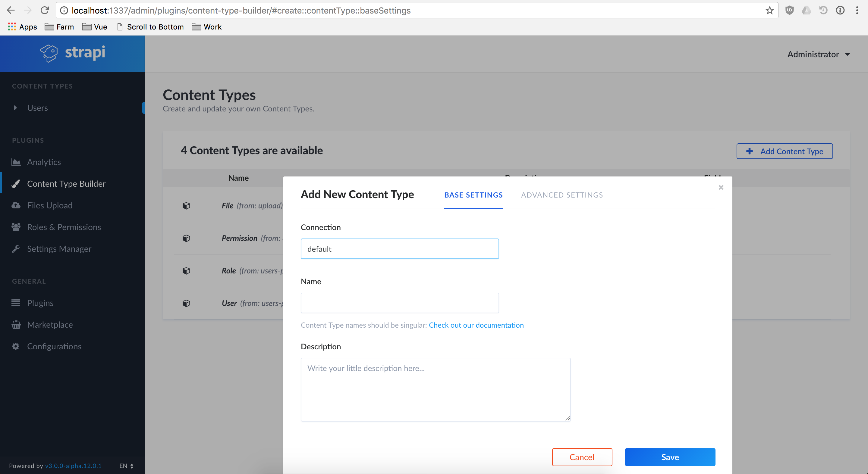868x474 pixels.
Task: Click the Check out our documentation link
Action: (x=476, y=325)
